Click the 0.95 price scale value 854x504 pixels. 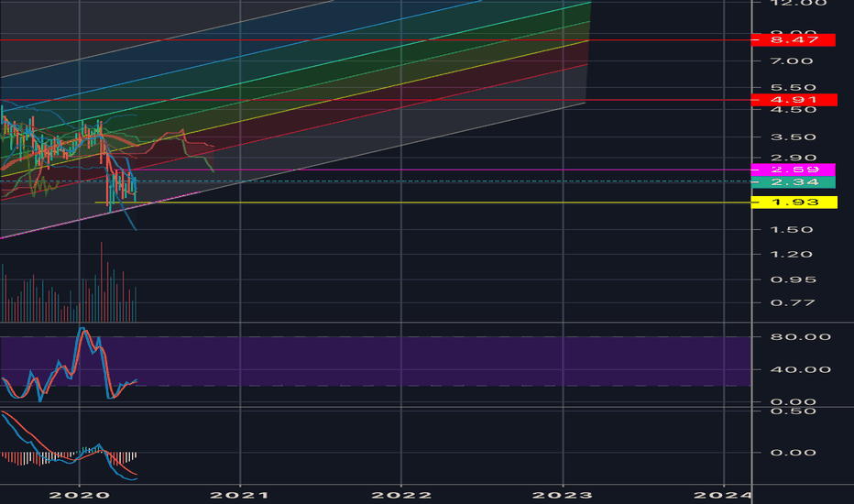pyautogui.click(x=794, y=280)
